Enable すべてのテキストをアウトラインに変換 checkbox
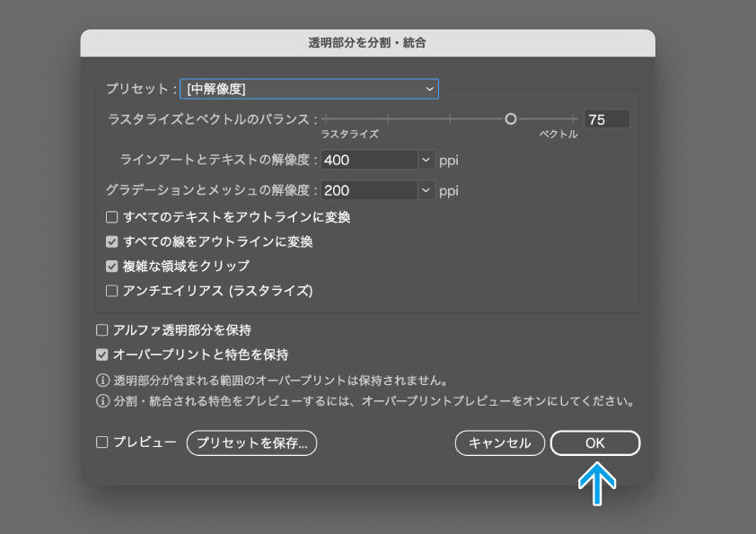 (112, 217)
